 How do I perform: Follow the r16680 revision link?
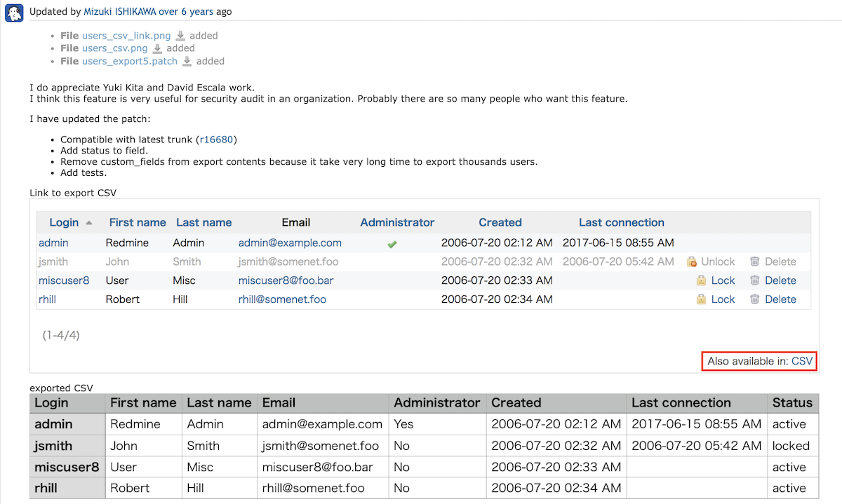(x=217, y=139)
